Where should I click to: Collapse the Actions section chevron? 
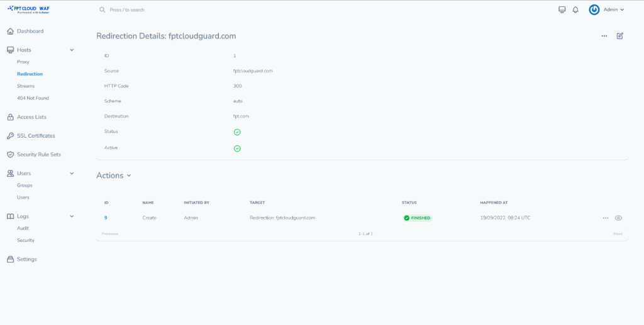tap(129, 175)
